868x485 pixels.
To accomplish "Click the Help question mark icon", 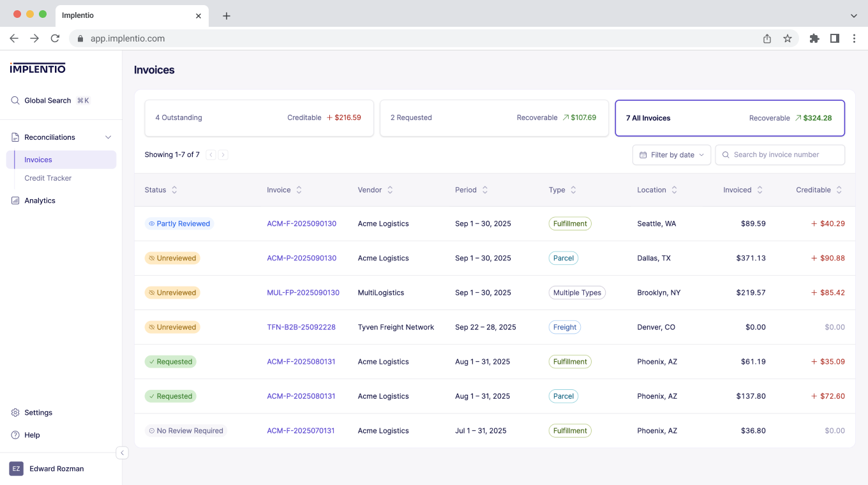I will 14,435.
